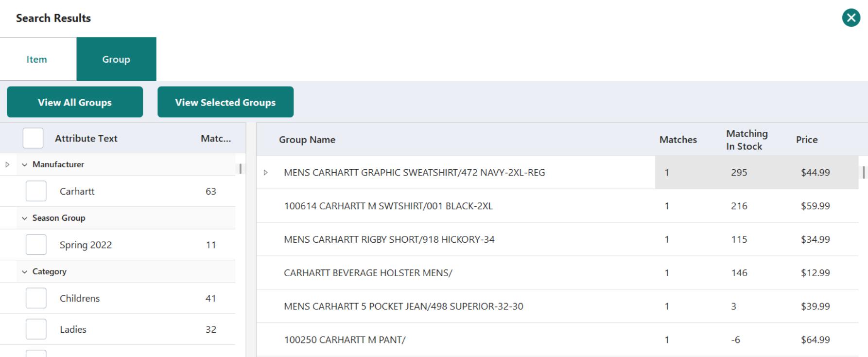Click the 146 in-stock value
868x357 pixels.
739,273
